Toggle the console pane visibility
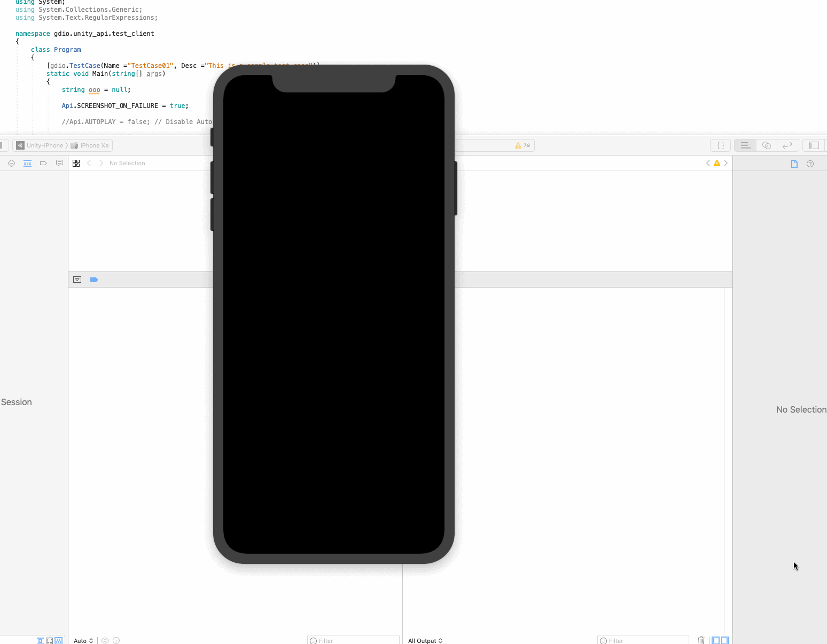 click(725, 640)
